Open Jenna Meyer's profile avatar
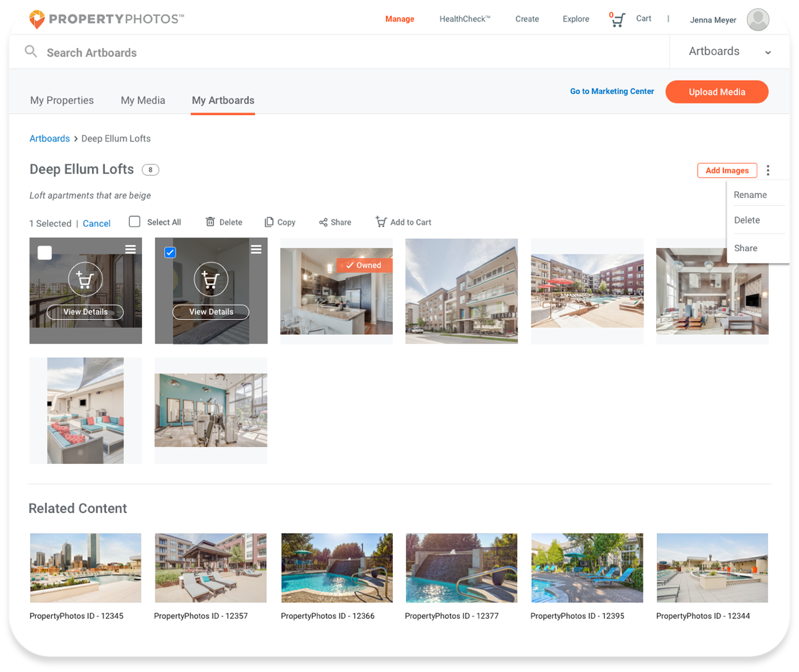This screenshot has height=672, width=799. tap(757, 20)
